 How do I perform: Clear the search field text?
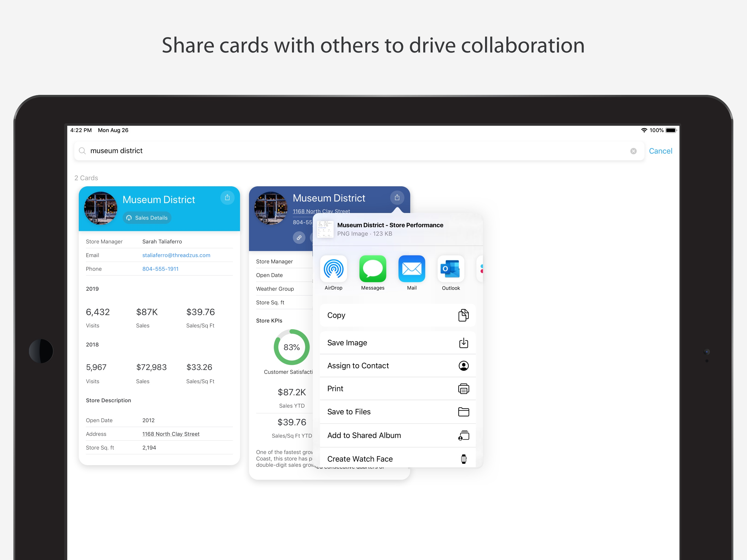[634, 151]
